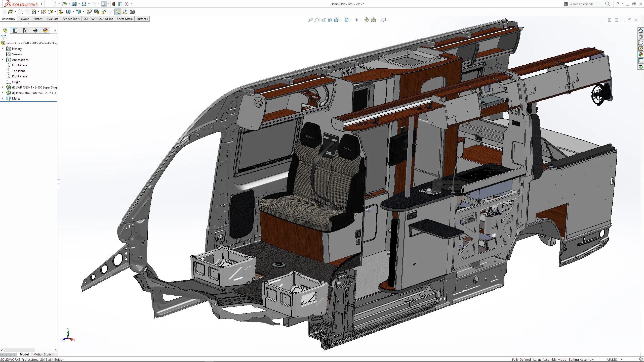Expand the Mates folder in tree

(3, 98)
